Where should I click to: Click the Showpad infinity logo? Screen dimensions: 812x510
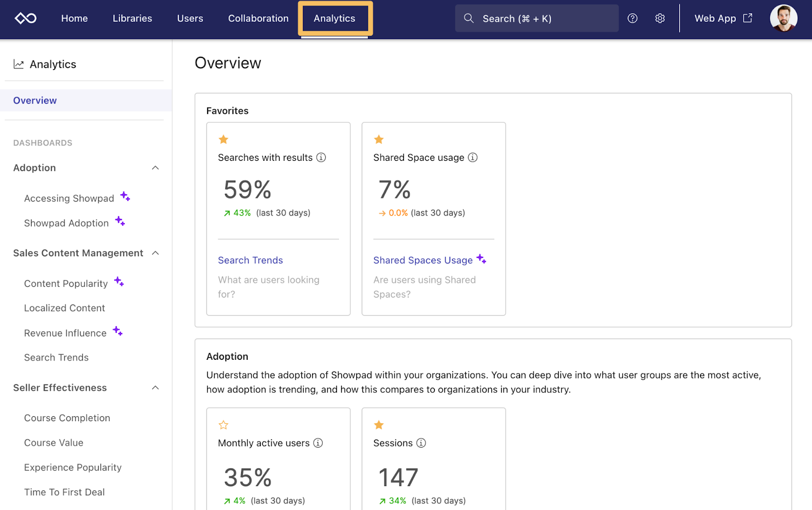coord(25,18)
